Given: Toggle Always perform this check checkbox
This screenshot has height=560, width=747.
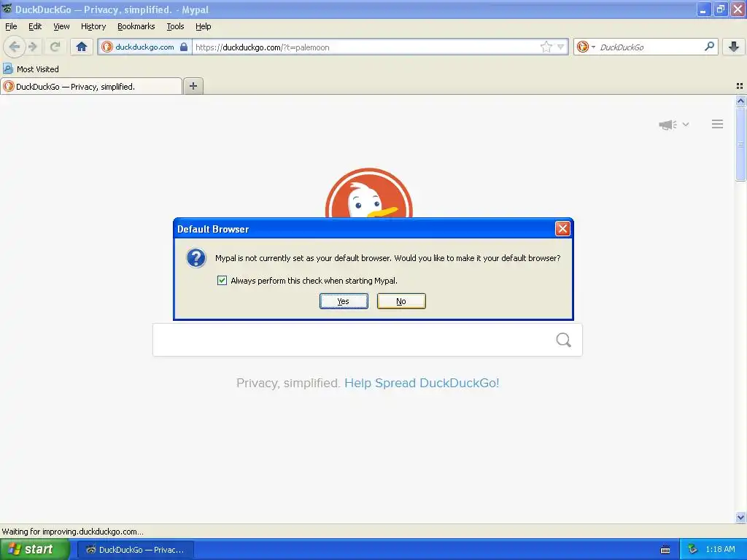Looking at the screenshot, I should (222, 281).
